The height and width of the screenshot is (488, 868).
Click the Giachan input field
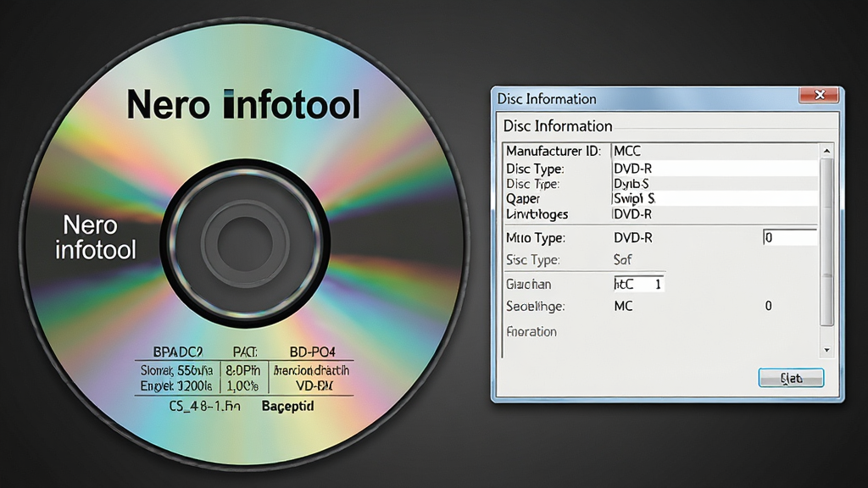point(638,284)
